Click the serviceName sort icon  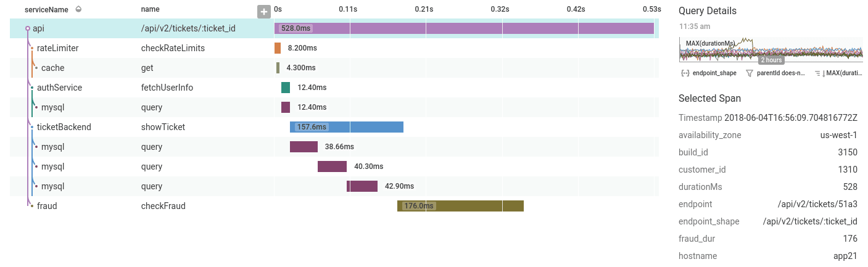78,10
